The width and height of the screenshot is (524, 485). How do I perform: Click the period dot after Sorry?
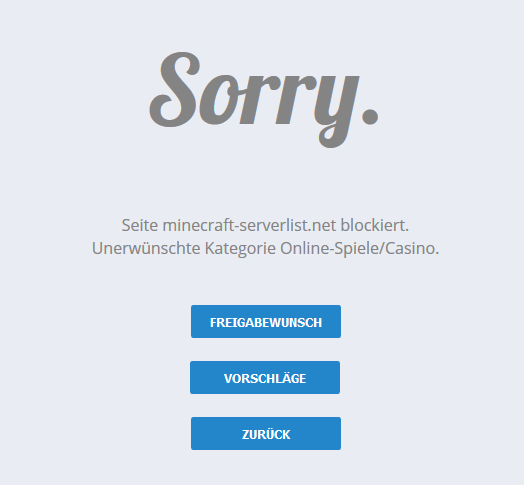pyautogui.click(x=370, y=116)
